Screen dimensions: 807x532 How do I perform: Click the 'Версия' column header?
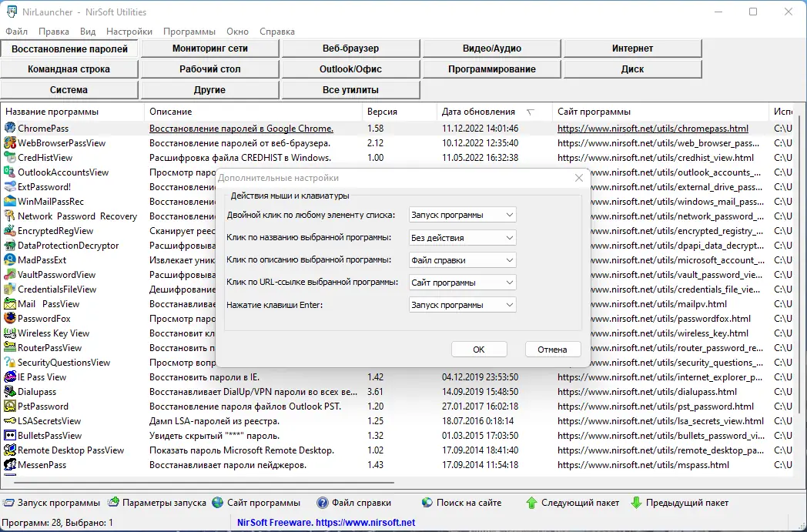click(x=400, y=112)
